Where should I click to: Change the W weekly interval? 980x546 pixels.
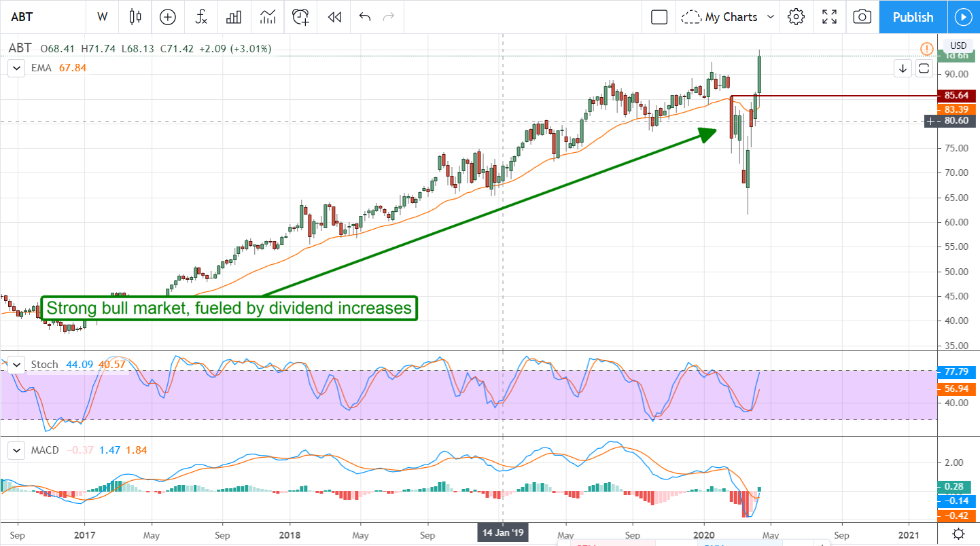pos(103,17)
